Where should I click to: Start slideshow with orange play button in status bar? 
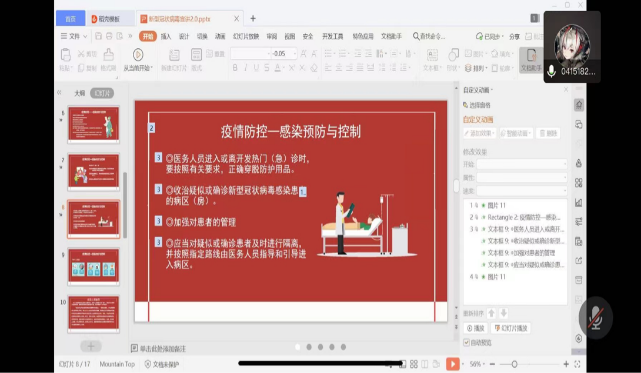[453, 364]
